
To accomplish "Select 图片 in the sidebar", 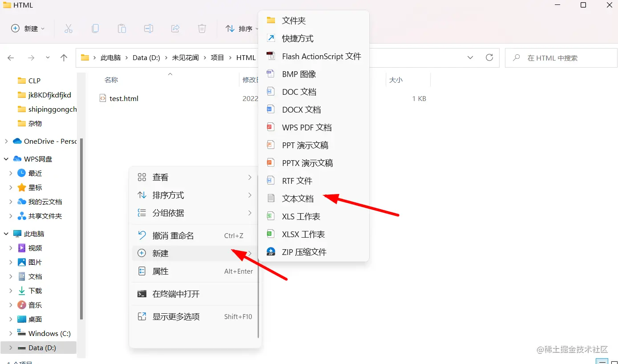I will pos(30,262).
